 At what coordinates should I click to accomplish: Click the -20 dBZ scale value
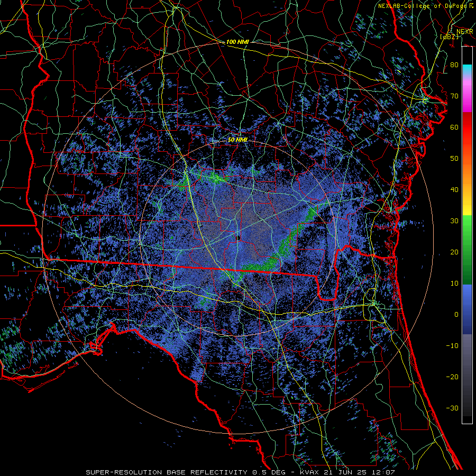452,377
